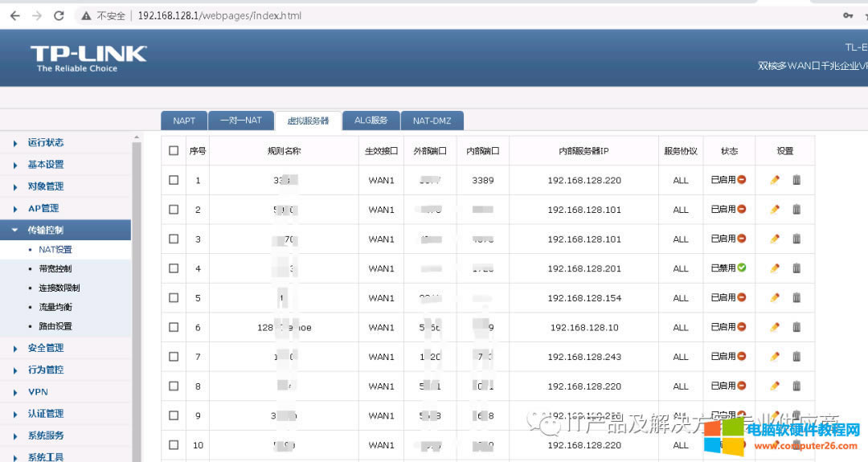Edit rule 5 using the pencil icon
Viewport: 868px width, 462px height.
tap(775, 298)
